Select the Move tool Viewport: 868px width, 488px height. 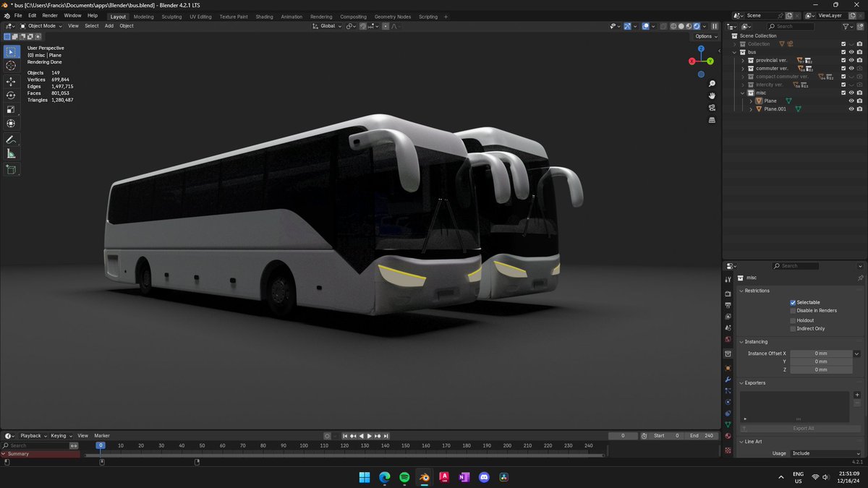[x=11, y=82]
